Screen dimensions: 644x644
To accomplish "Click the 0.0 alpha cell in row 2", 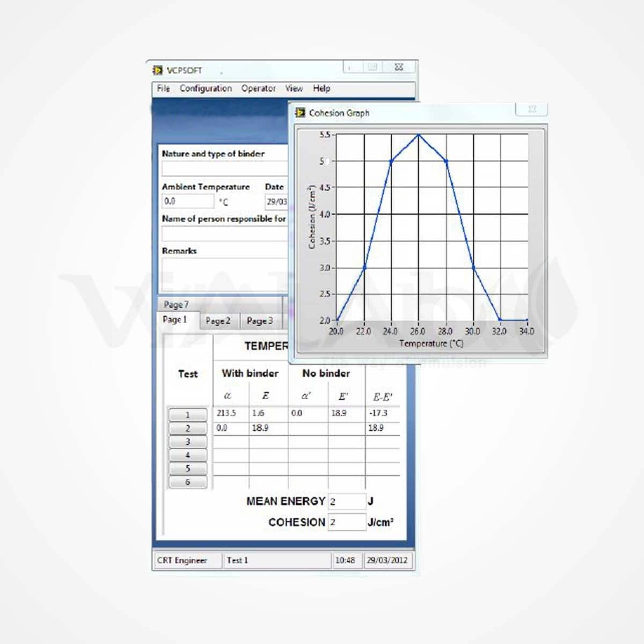I will click(231, 428).
